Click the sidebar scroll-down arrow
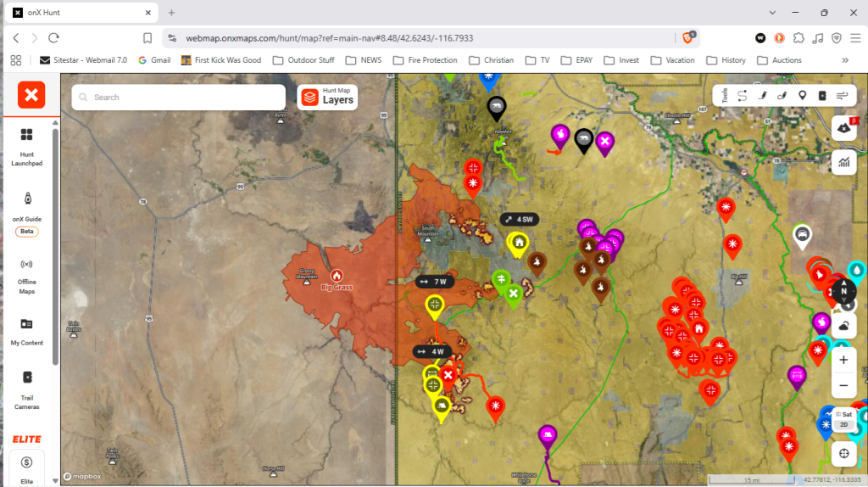Screen dimensions: 868x487 pos(55,481)
